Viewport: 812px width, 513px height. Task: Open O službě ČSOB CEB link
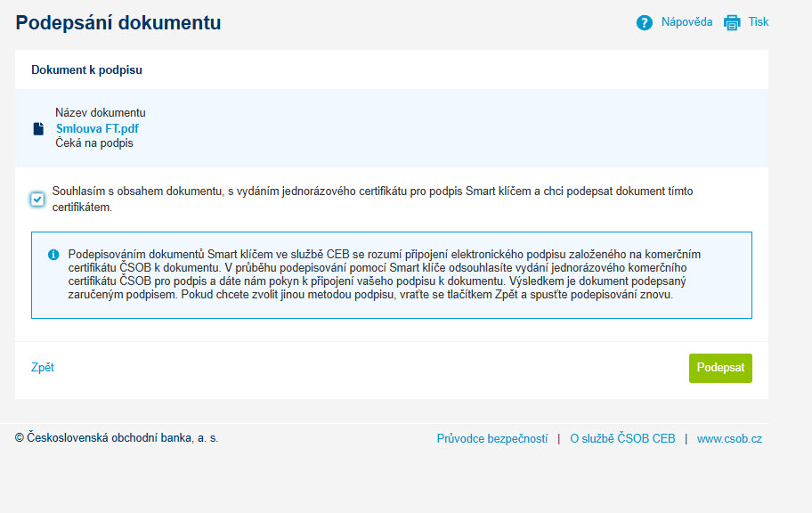622,438
